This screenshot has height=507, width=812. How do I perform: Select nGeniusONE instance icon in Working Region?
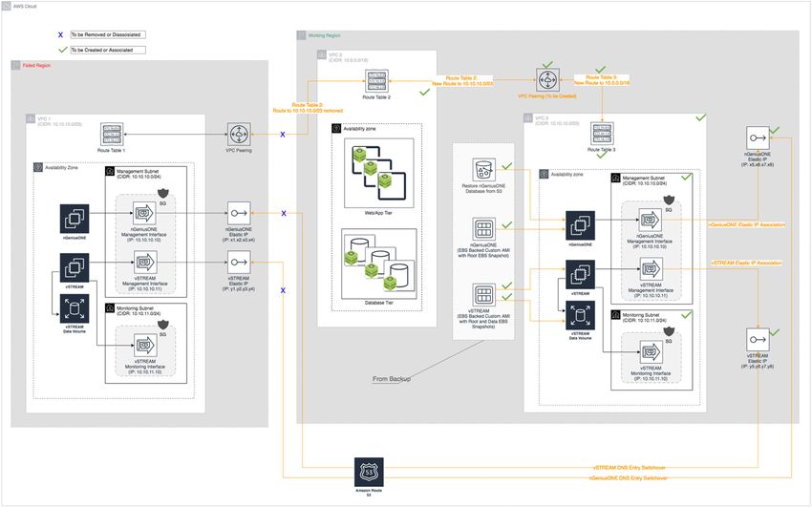(580, 225)
